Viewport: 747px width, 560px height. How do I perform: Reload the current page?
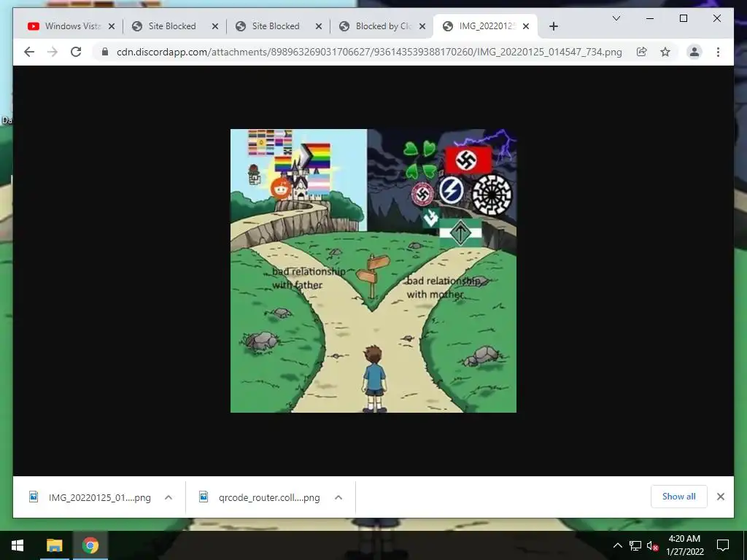click(76, 52)
